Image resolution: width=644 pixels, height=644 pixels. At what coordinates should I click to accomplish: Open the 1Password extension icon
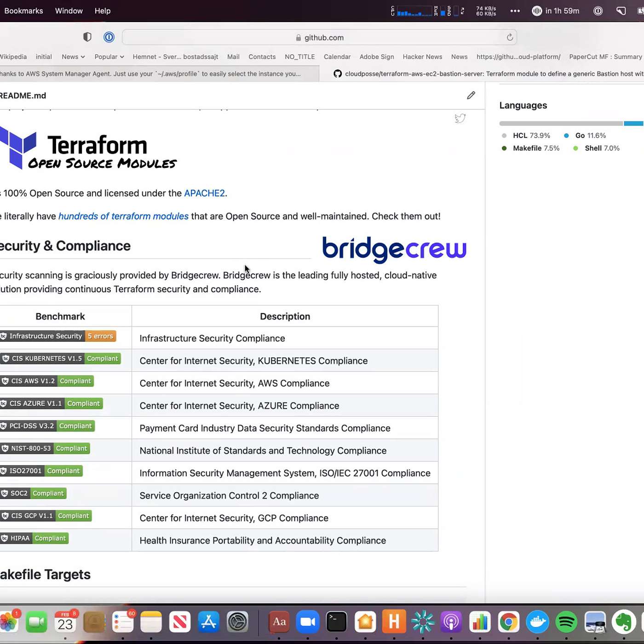109,37
